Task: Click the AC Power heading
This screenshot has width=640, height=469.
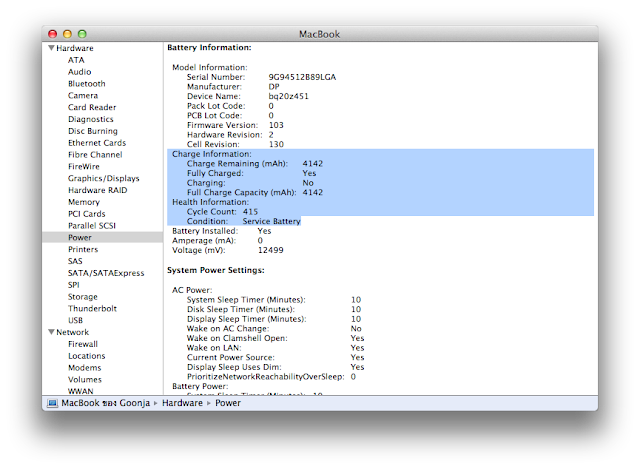Action: [x=192, y=290]
